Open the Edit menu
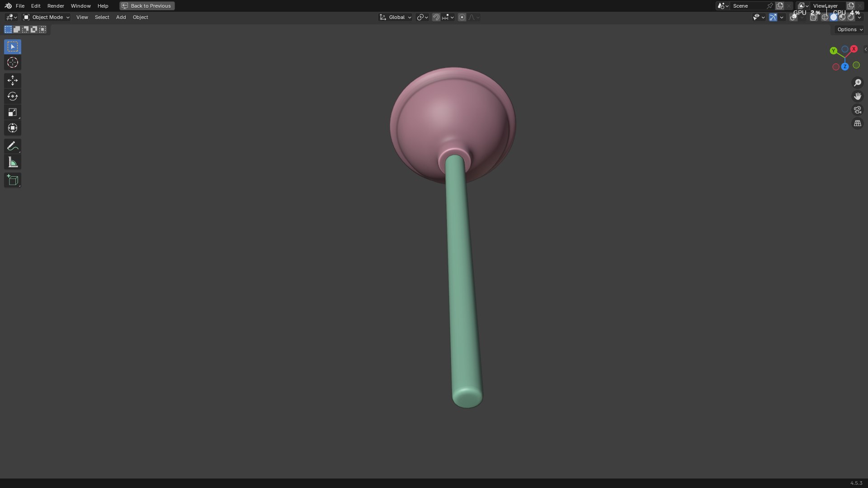This screenshot has width=868, height=488. click(36, 6)
